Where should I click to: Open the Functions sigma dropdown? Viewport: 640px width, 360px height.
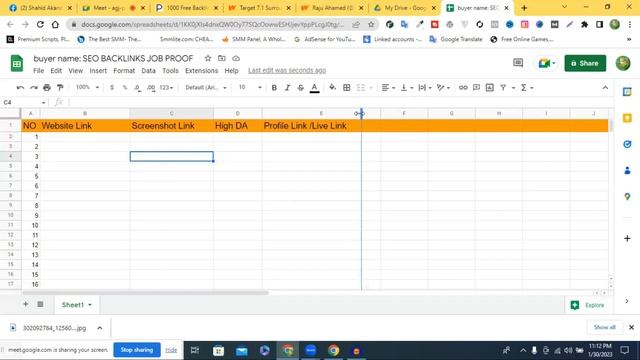click(x=527, y=87)
